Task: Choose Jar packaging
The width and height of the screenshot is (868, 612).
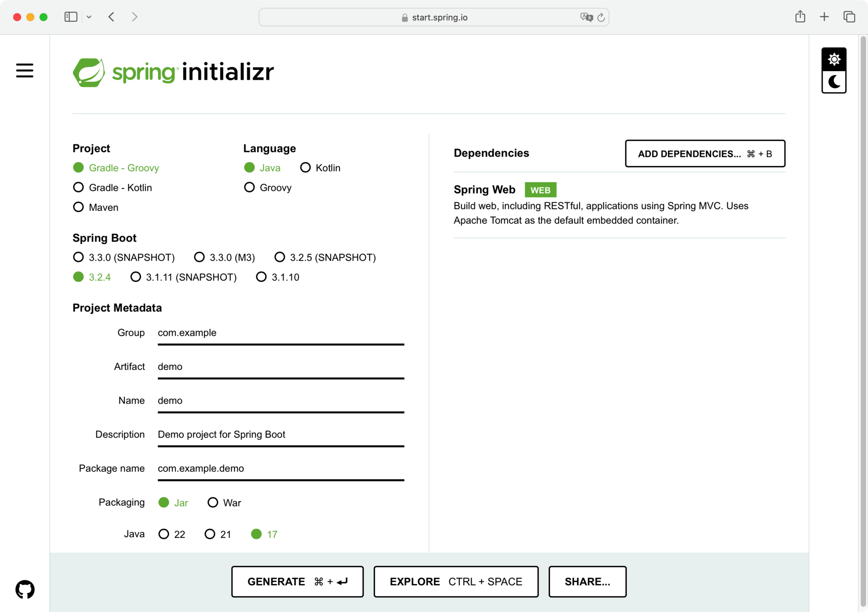Action: 173,503
